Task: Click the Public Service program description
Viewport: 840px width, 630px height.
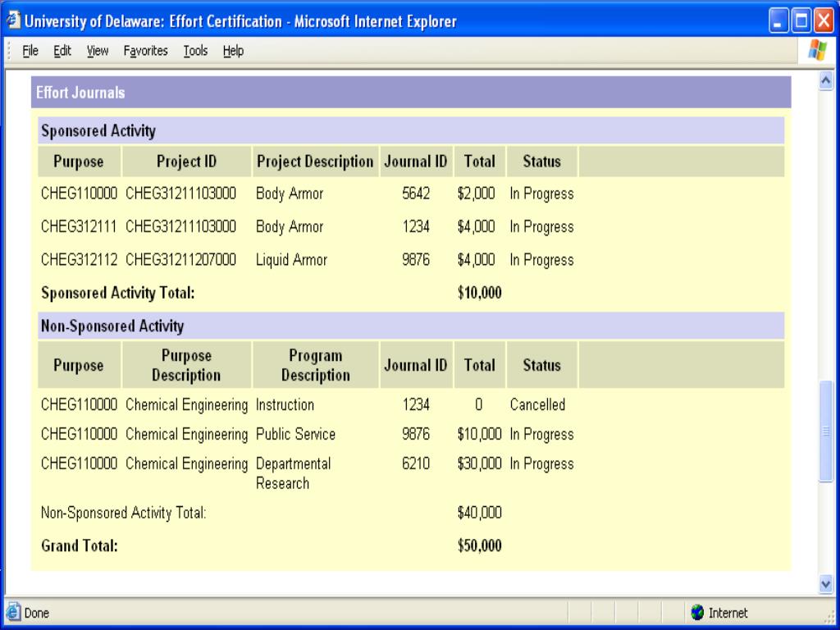Action: 295,434
